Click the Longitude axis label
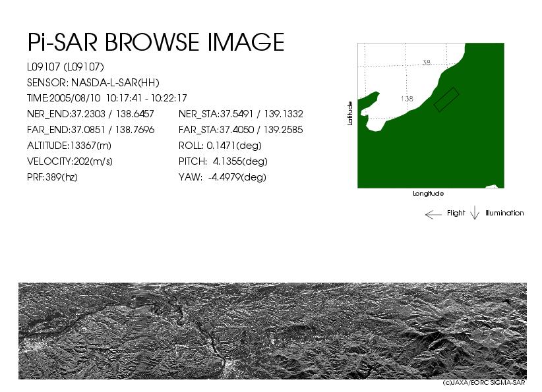The image size is (542, 392). coord(429,194)
